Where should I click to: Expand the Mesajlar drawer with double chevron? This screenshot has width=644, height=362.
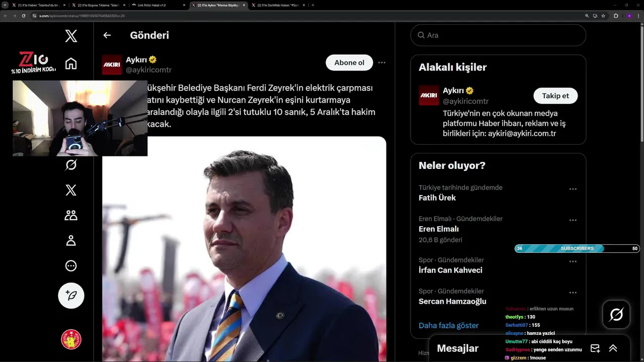pyautogui.click(x=613, y=348)
